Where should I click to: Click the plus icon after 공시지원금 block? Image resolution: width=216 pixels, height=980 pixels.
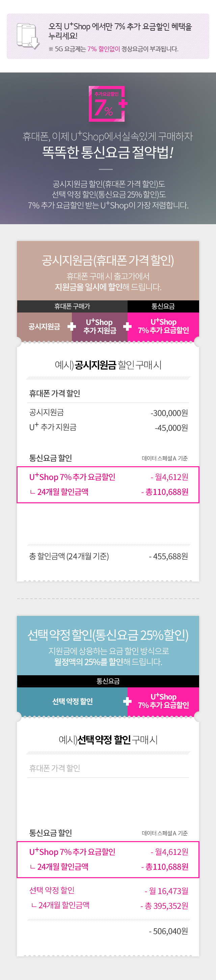point(72,326)
